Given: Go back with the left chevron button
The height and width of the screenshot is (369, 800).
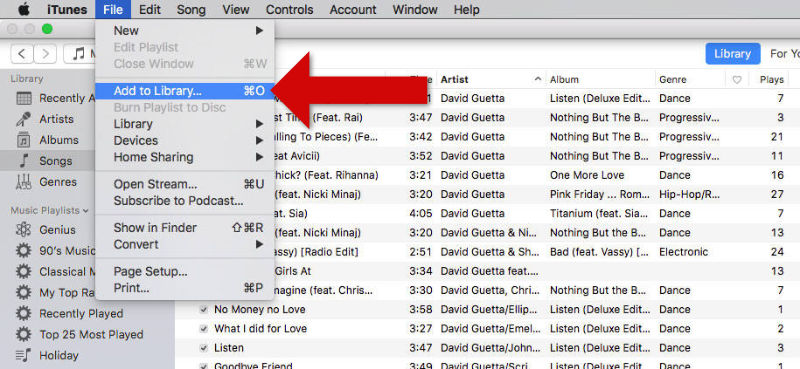Looking at the screenshot, I should click(22, 54).
